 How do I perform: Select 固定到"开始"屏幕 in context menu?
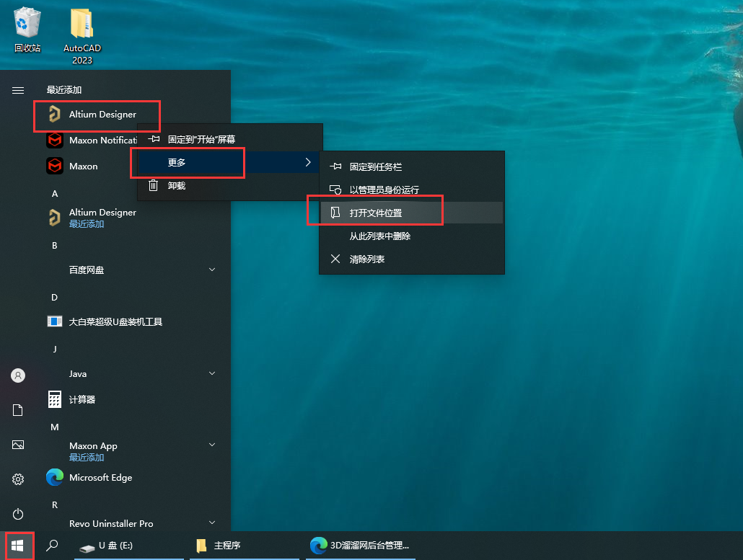pos(230,139)
